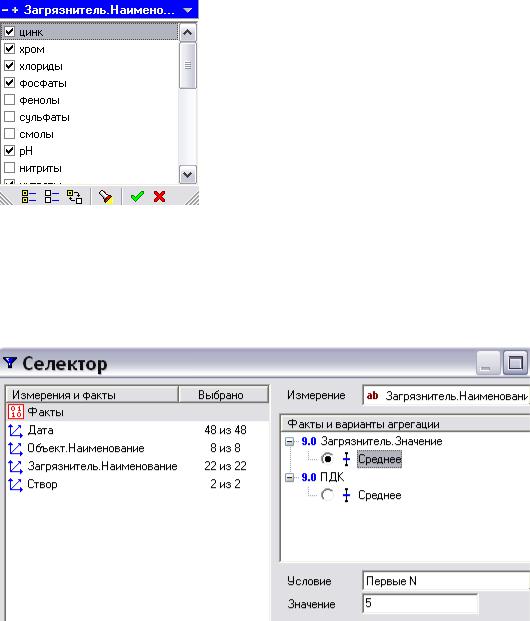Image resolution: width=530 pixels, height=621 pixels.
Task: Click the deselect all items icon
Action: (51, 196)
